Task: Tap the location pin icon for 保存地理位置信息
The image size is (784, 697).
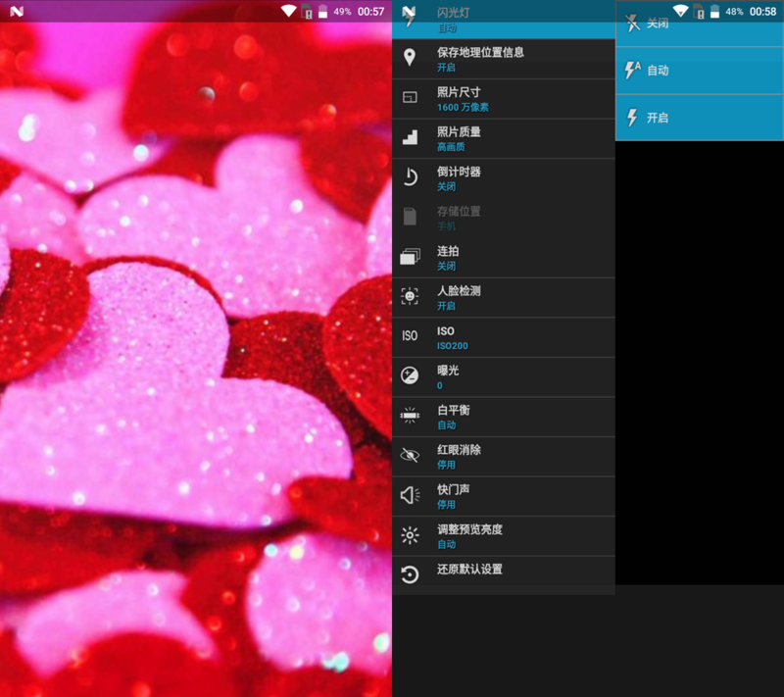Action: click(410, 58)
